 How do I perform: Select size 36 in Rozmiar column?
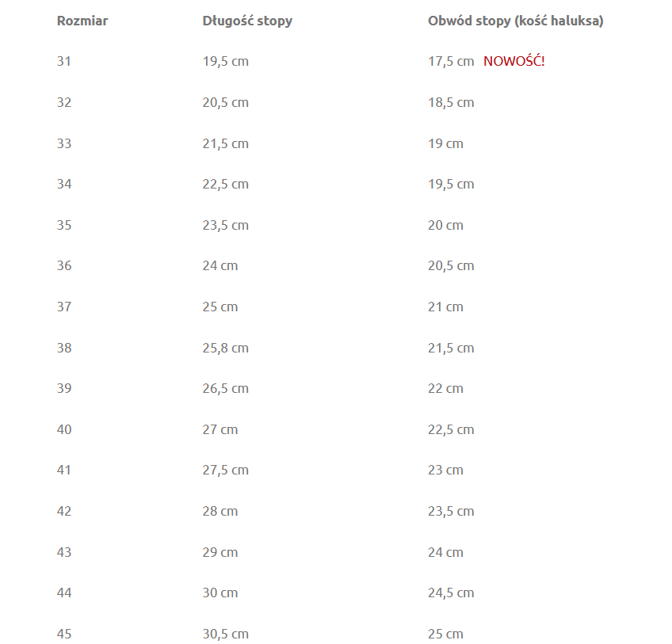pyautogui.click(x=64, y=265)
